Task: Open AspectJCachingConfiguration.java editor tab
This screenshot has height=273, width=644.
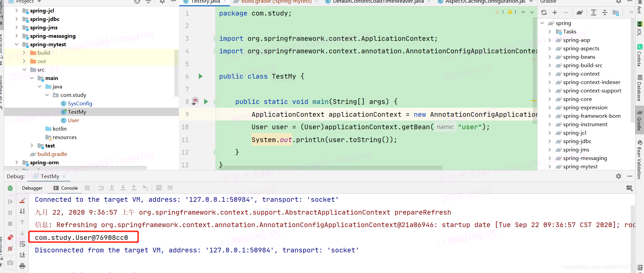Action: (482, 2)
